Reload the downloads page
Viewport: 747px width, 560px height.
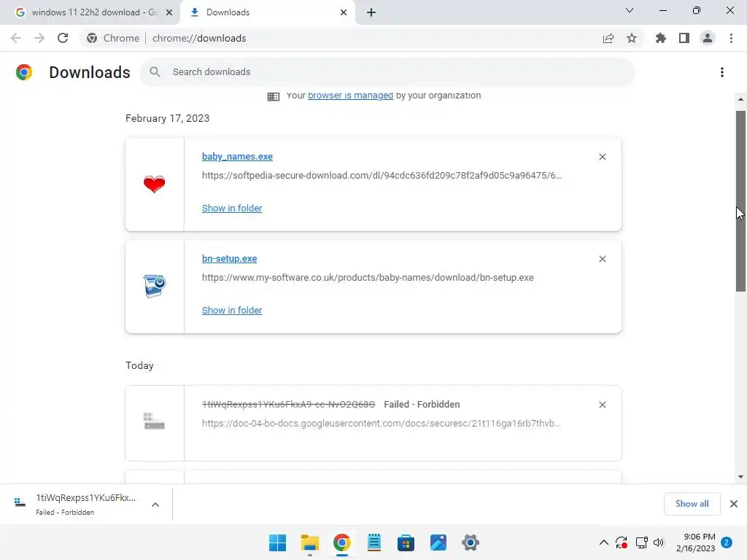(63, 38)
